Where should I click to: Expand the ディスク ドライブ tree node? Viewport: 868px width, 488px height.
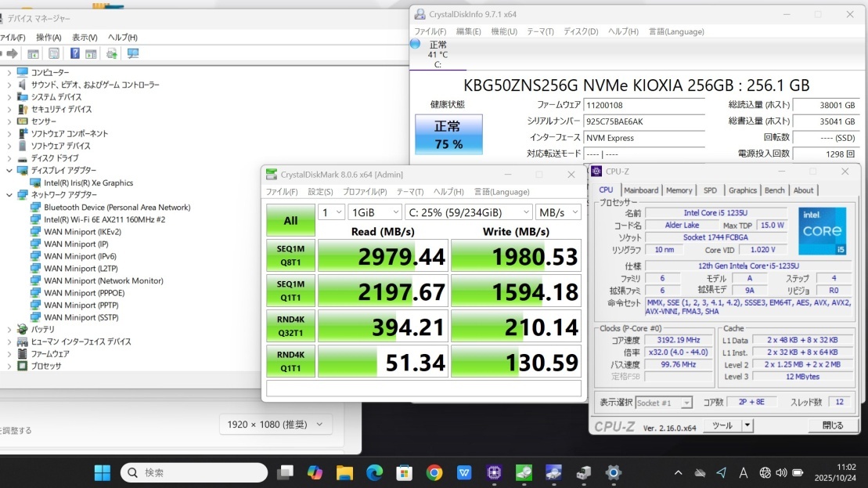coord(9,158)
